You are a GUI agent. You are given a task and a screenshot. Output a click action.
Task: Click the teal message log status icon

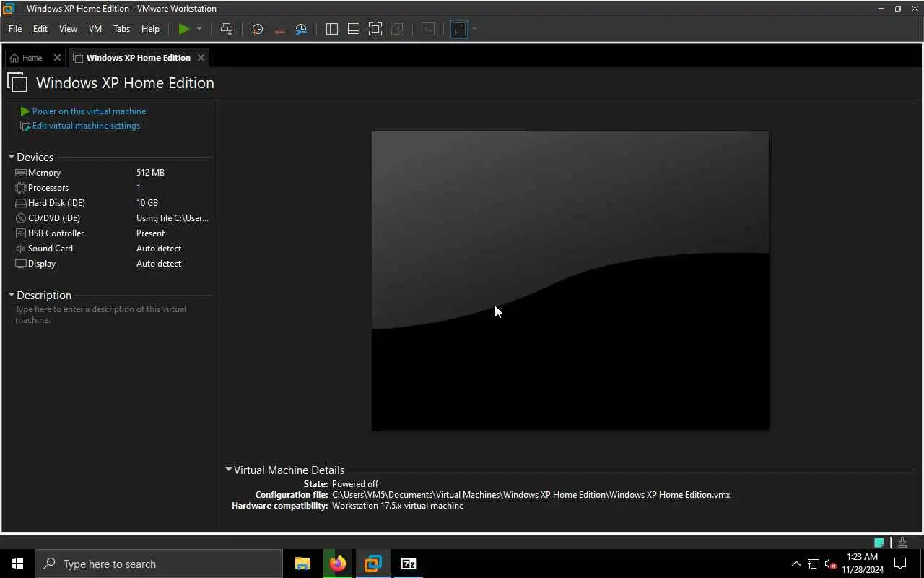pos(879,542)
